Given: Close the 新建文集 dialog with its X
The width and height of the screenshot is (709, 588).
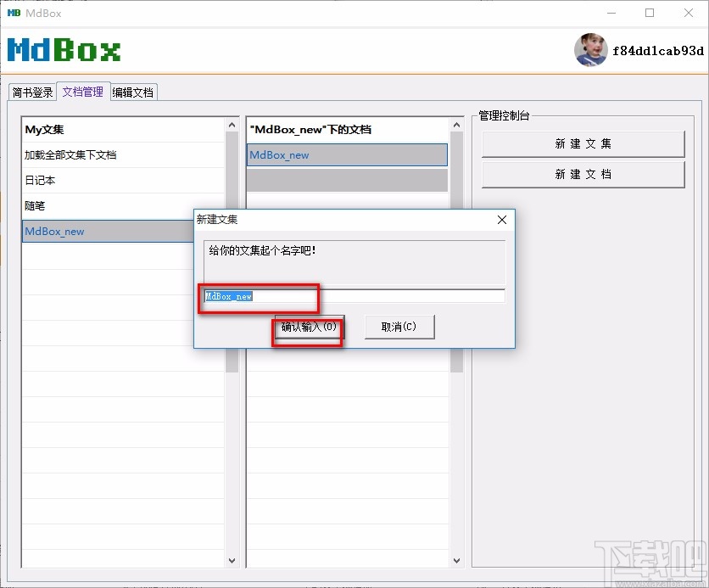Looking at the screenshot, I should tap(501, 219).
